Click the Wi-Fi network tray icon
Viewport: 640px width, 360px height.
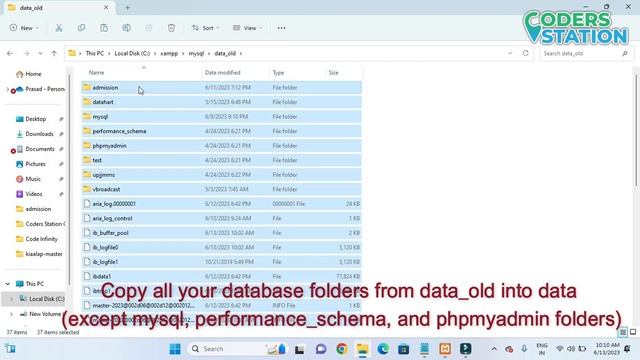[x=560, y=349]
